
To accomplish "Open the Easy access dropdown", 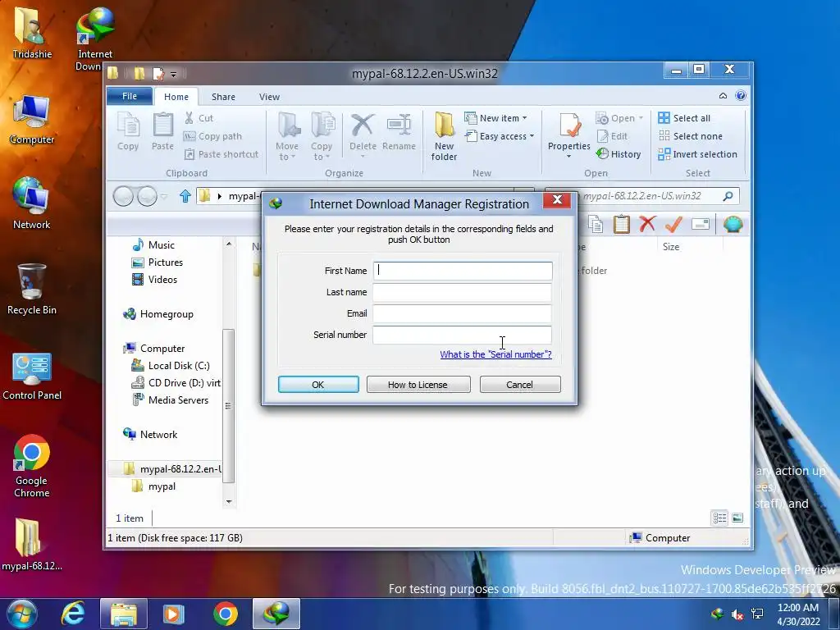I will click(500, 136).
